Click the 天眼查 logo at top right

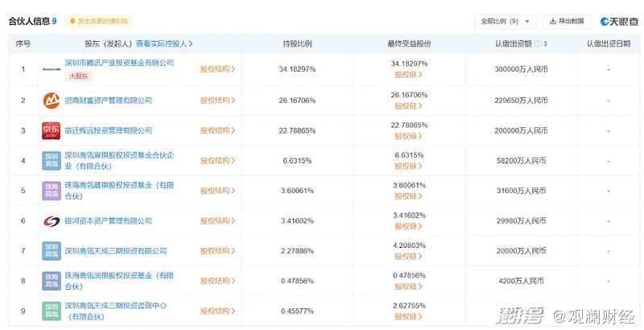(x=619, y=22)
